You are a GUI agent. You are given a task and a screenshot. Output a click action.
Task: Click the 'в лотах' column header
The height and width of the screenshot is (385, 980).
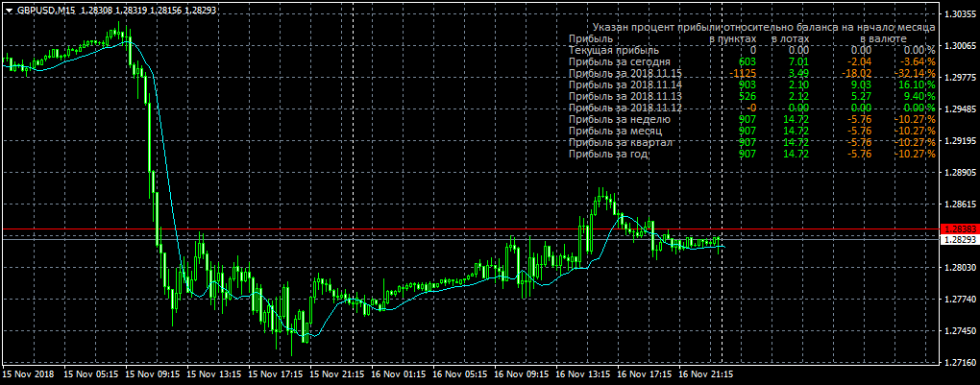pyautogui.click(x=790, y=38)
